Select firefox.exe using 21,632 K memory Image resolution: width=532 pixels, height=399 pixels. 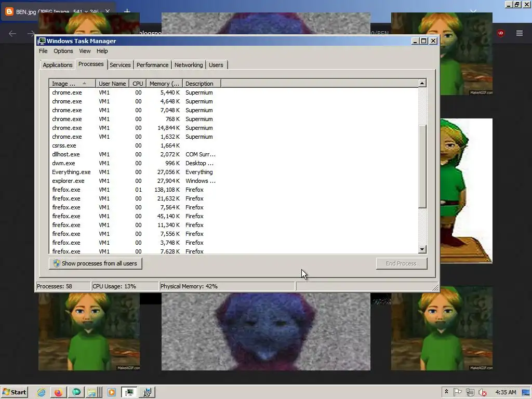pyautogui.click(x=233, y=198)
